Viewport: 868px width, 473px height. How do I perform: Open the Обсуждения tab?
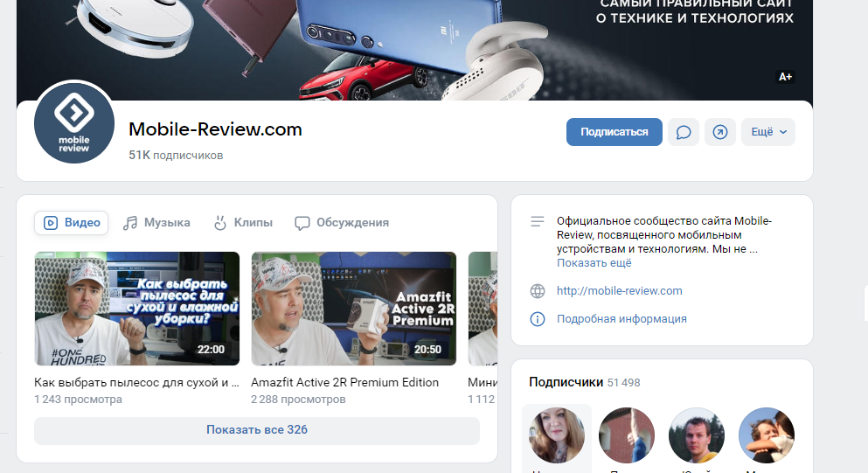[342, 223]
